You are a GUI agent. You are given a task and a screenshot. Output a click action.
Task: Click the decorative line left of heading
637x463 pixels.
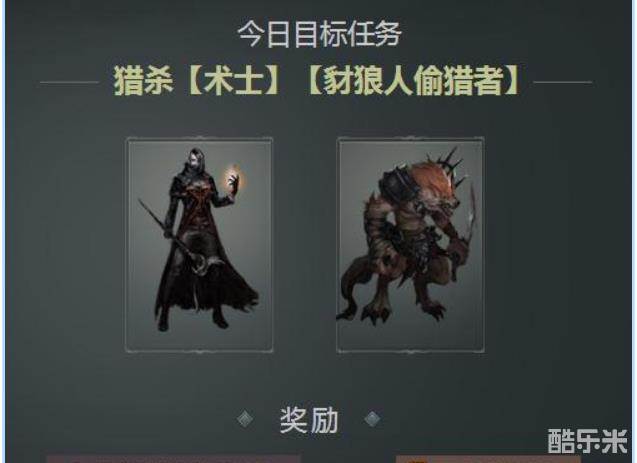click(69, 82)
